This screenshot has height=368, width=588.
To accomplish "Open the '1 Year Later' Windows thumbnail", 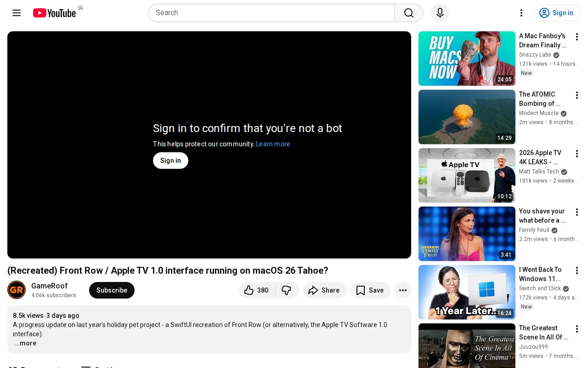I will coord(467,292).
